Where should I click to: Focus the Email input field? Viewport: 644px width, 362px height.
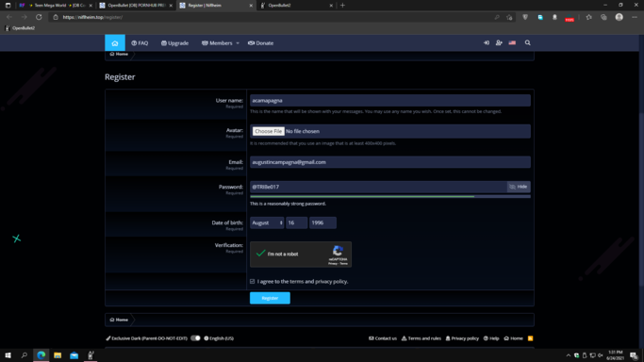390,162
